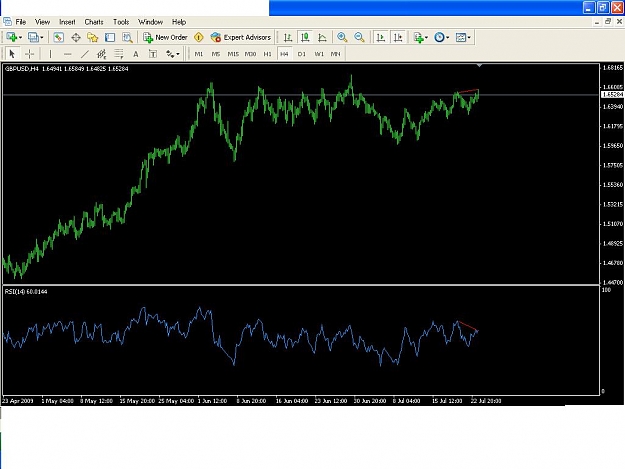Open the Market Watch window icon
Screen dimensions: 625x469
pyautogui.click(x=58, y=37)
